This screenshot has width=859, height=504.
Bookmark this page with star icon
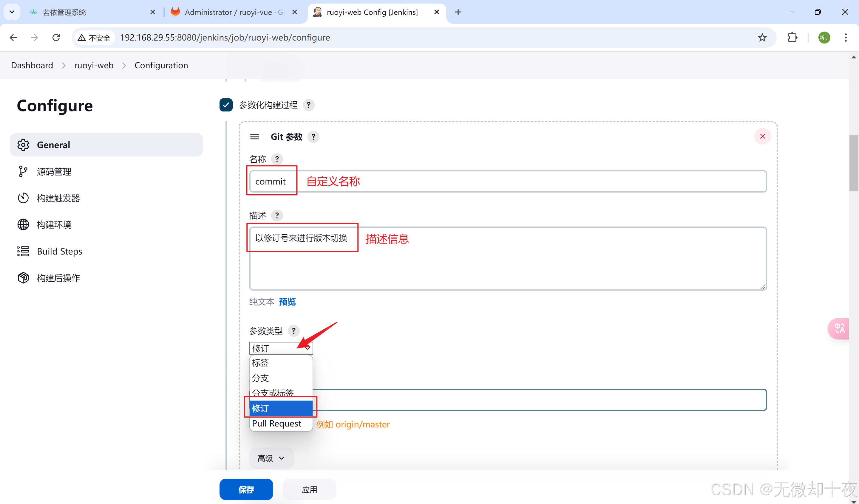click(762, 38)
